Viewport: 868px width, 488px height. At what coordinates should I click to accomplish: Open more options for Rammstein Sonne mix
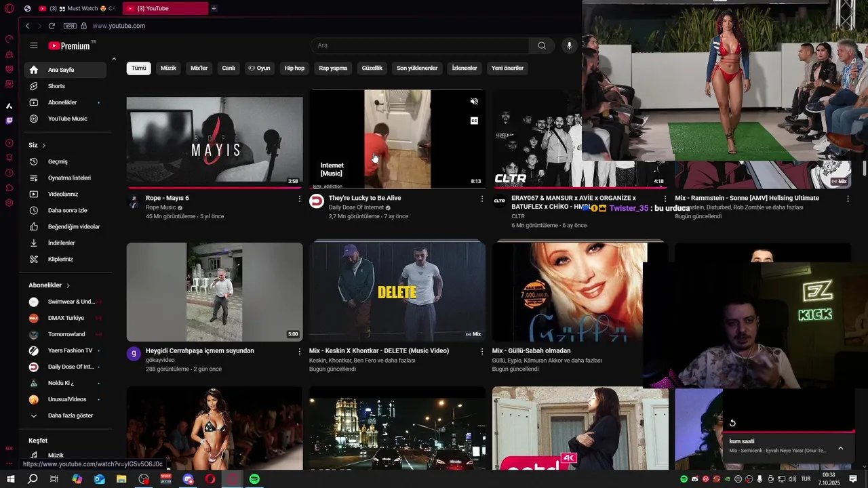tap(848, 199)
